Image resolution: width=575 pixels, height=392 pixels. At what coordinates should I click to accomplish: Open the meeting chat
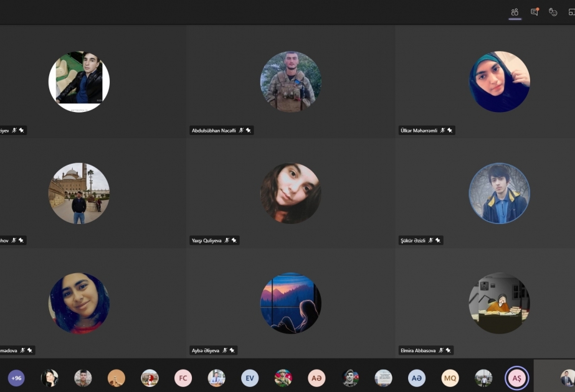(x=535, y=12)
